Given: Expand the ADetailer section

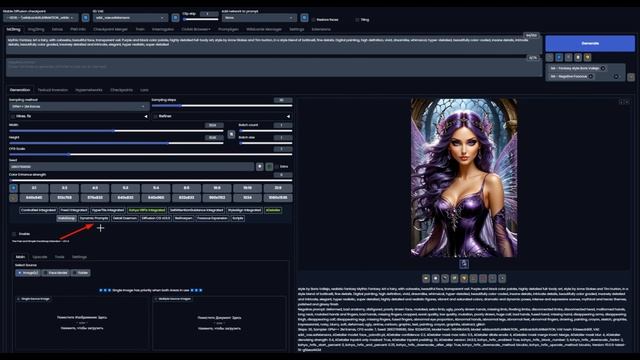Looking at the screenshot, I should point(273,210).
